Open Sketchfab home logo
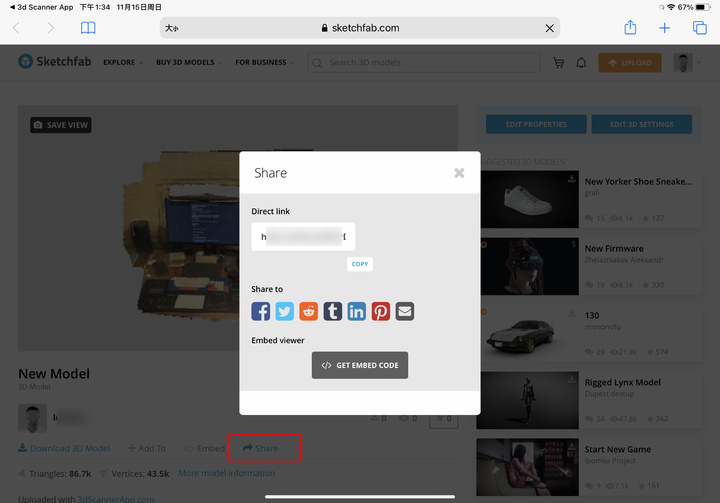 [x=55, y=62]
